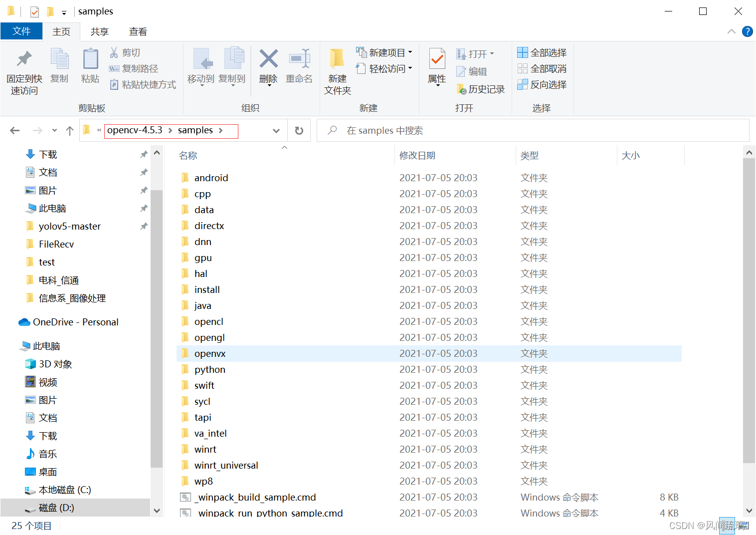
Task: Collapse the ribbon with the chevron arrow
Action: pyautogui.click(x=731, y=31)
